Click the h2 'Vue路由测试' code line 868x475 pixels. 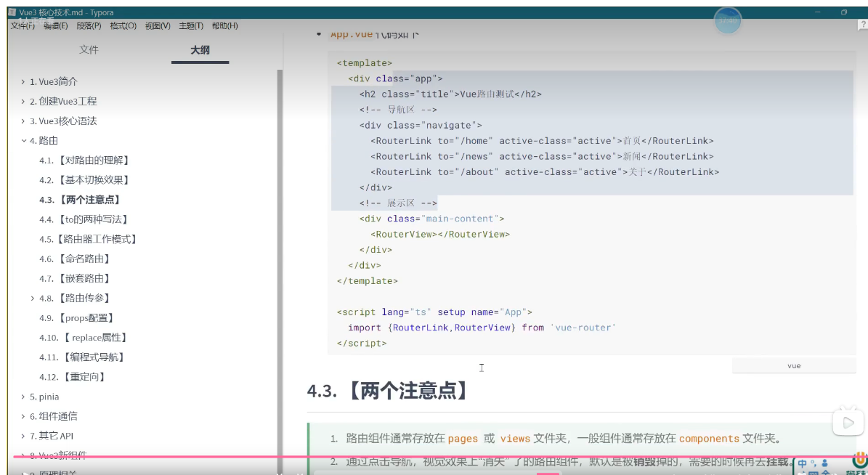(x=450, y=94)
